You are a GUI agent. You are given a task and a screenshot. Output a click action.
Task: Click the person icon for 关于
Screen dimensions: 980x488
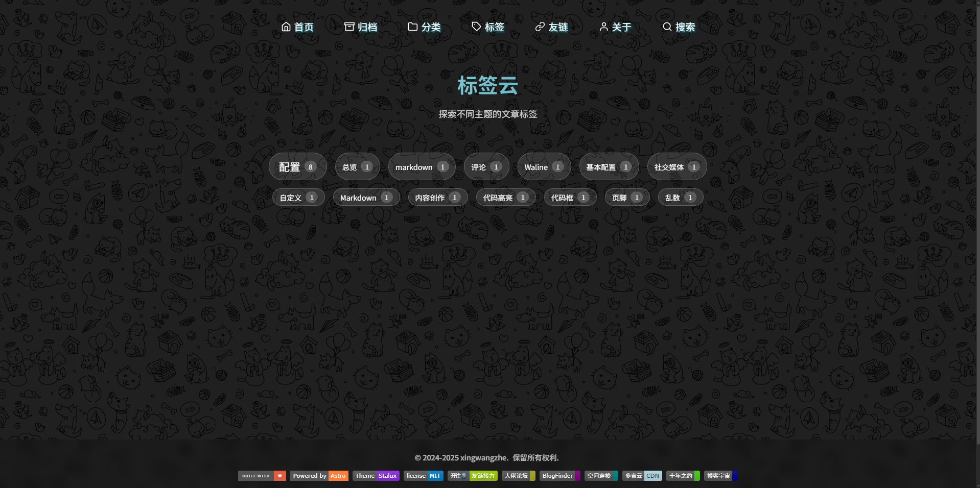603,27
